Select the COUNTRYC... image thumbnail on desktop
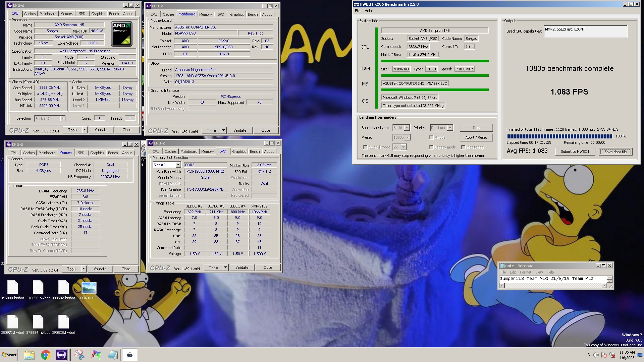The image size is (644, 362). coord(89,290)
